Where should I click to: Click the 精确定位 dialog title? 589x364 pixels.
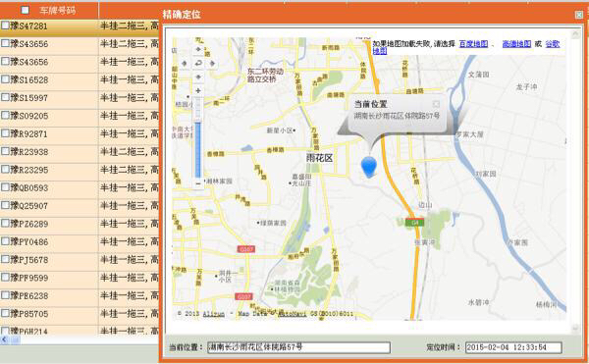point(182,15)
